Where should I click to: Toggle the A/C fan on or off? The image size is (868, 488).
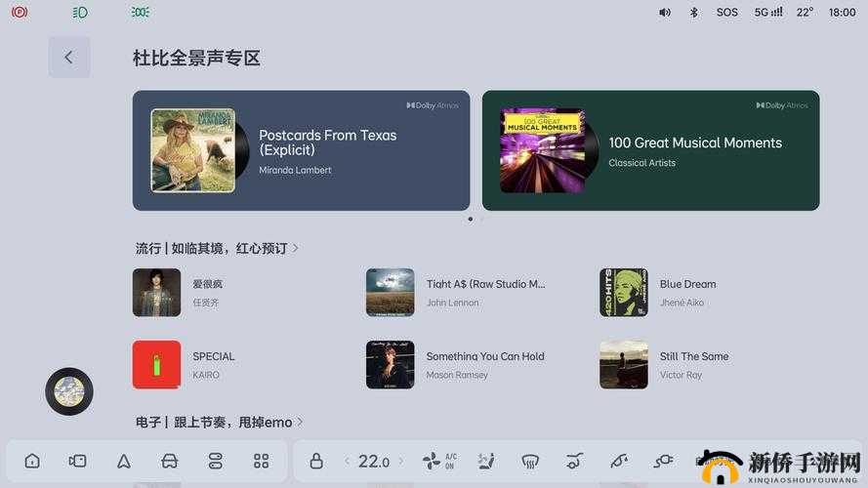tap(437, 461)
